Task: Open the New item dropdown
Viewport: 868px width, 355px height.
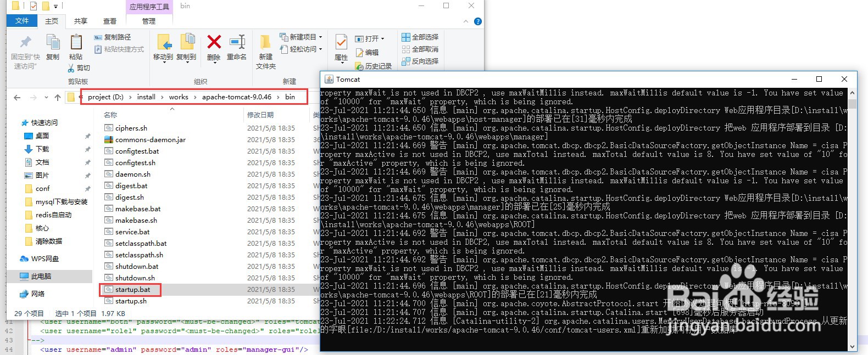Action: (x=301, y=37)
